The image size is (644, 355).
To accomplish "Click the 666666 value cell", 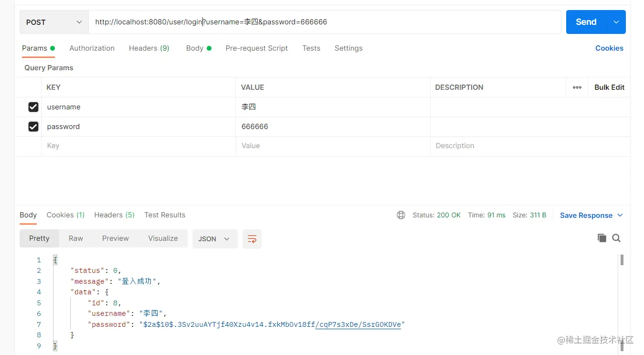I will (x=333, y=127).
